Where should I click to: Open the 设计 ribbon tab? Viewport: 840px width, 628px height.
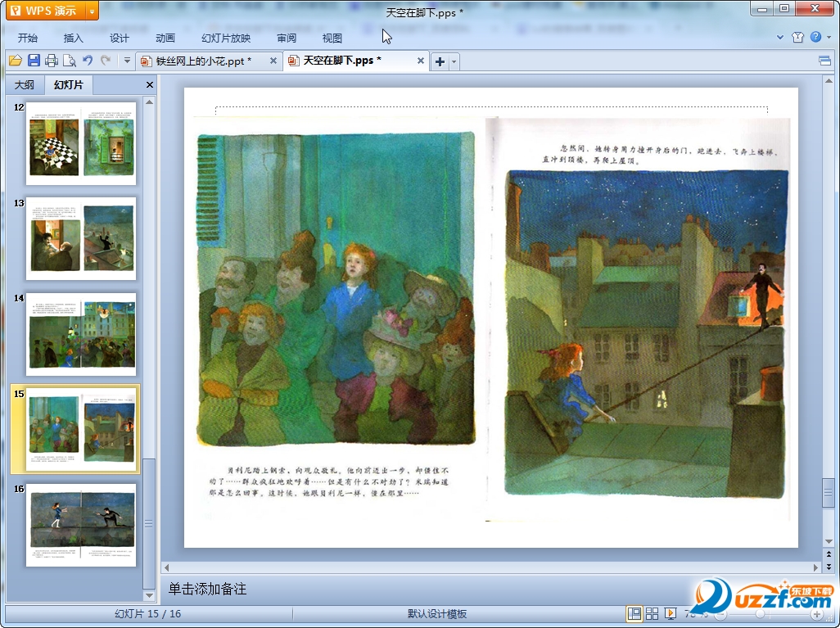point(119,38)
